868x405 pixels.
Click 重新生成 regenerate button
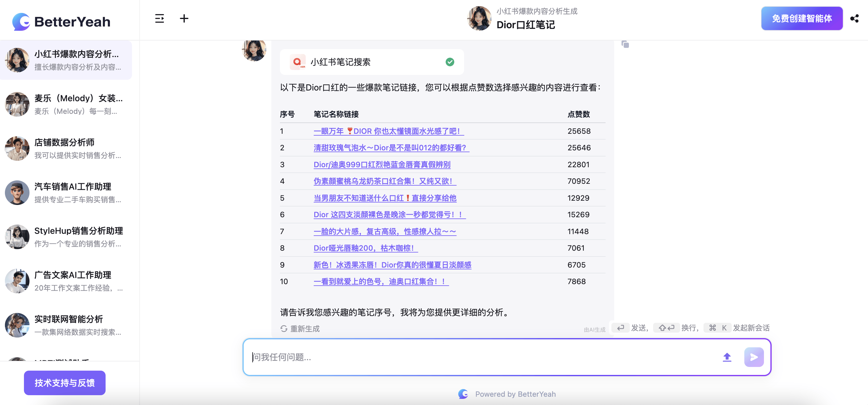point(300,329)
